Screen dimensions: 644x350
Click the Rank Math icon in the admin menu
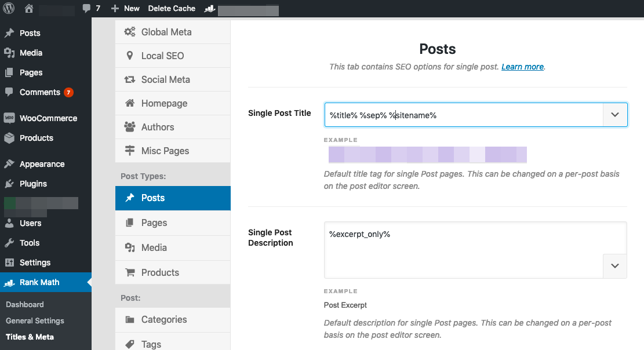point(9,283)
